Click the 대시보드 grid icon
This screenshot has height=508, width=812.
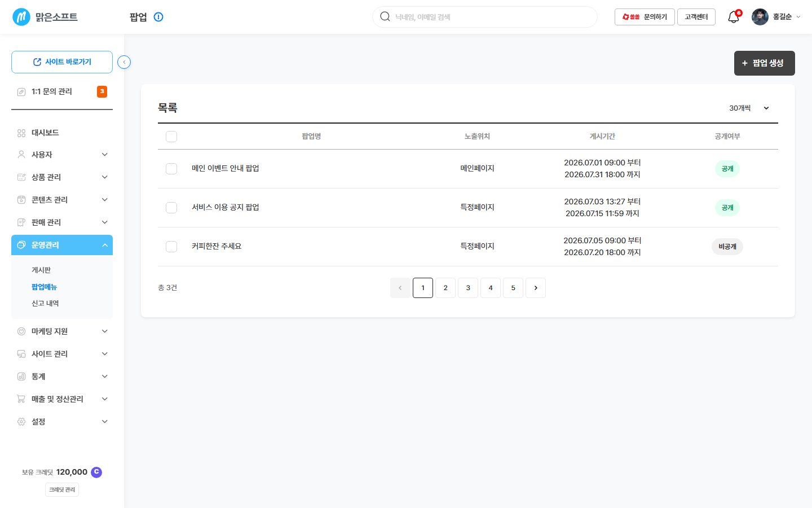21,133
